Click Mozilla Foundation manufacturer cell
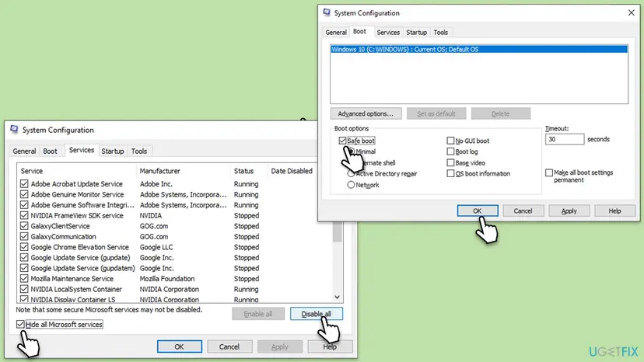 167,279
